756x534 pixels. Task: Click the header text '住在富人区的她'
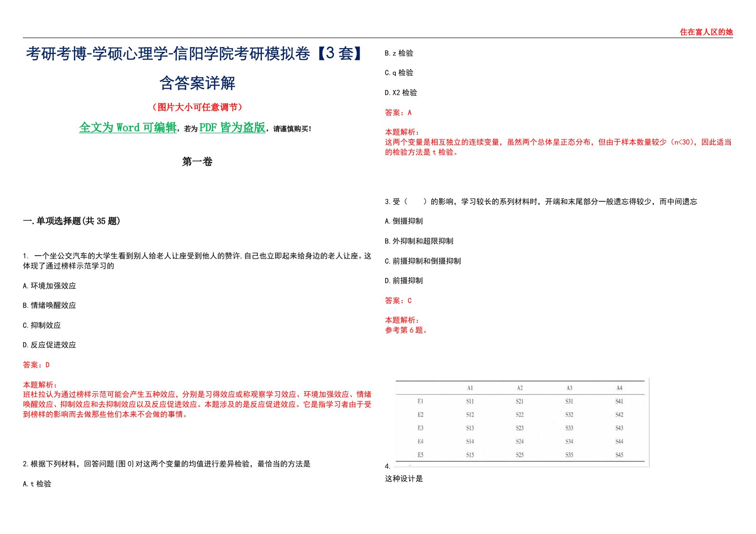[706, 32]
